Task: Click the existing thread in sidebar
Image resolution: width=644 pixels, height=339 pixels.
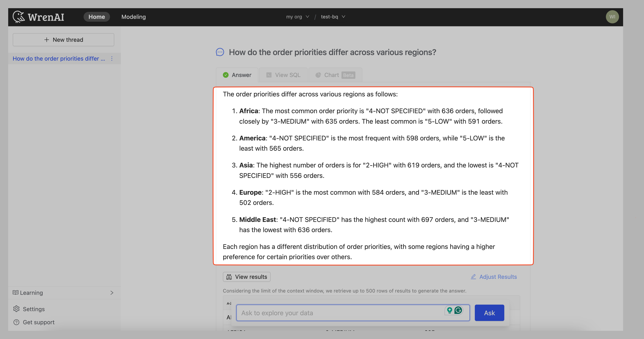Action: tap(59, 58)
